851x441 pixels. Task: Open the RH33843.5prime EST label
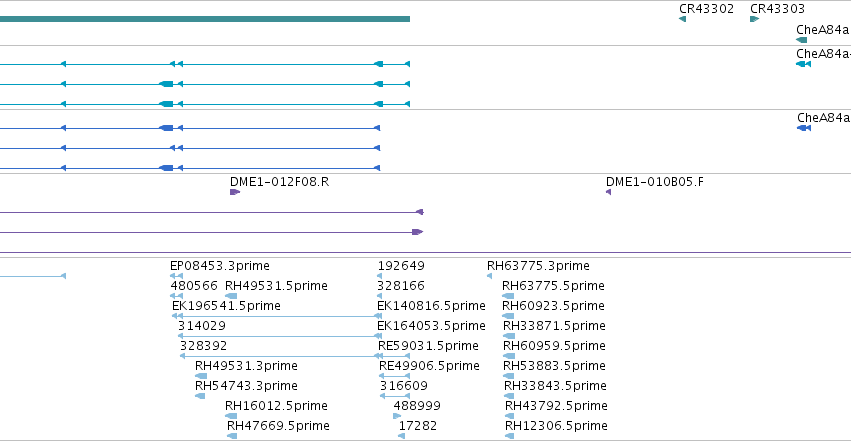(555, 386)
